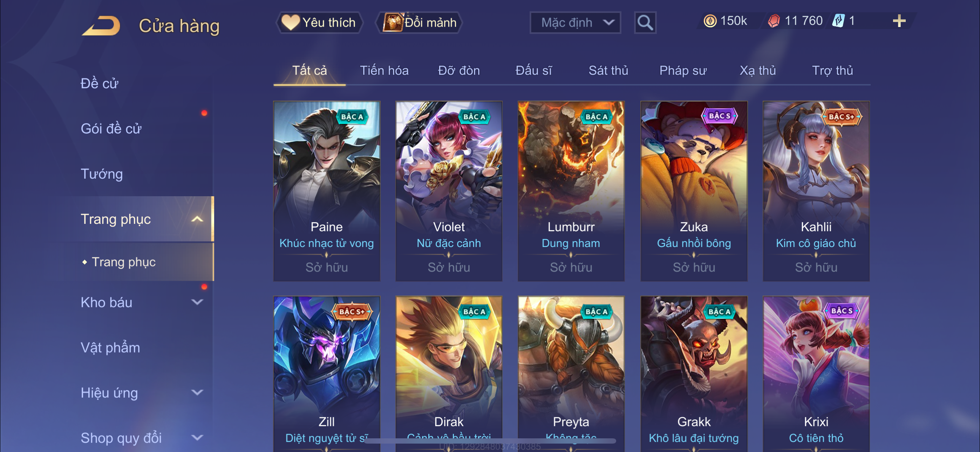Open Kahlii Kim cô giáo chủ skin card

point(816,191)
